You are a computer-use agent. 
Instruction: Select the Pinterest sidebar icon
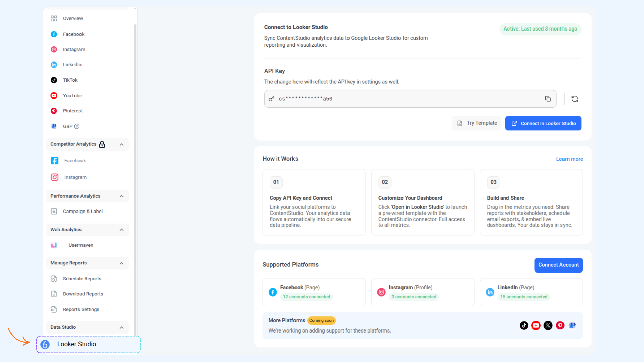click(54, 111)
